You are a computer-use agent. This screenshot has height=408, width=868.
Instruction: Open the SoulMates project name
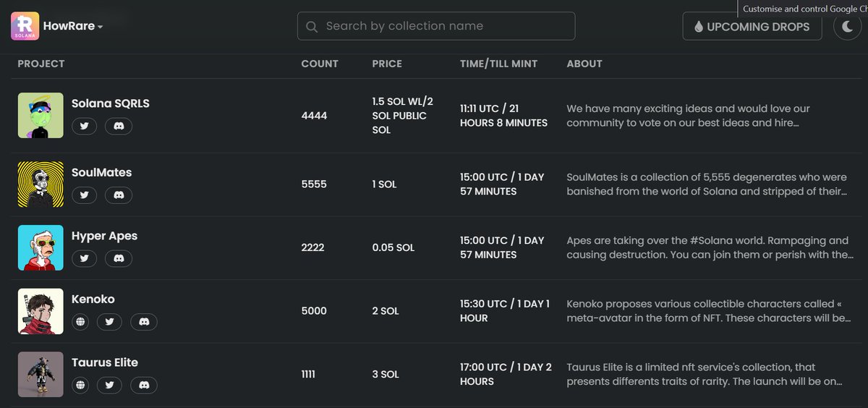102,172
